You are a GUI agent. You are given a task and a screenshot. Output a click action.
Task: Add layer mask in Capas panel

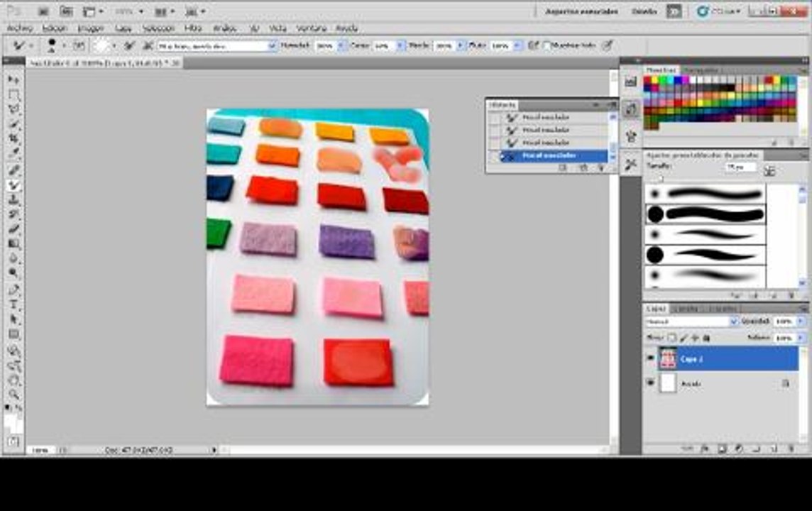[722, 449]
